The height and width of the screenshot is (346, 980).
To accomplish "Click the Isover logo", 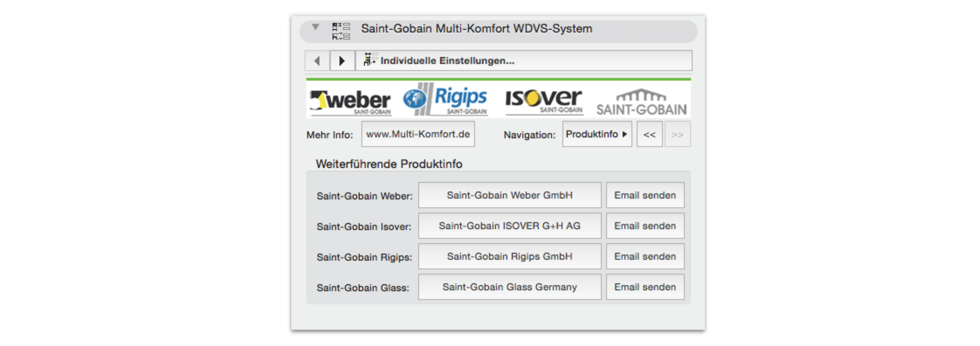I will tap(544, 100).
